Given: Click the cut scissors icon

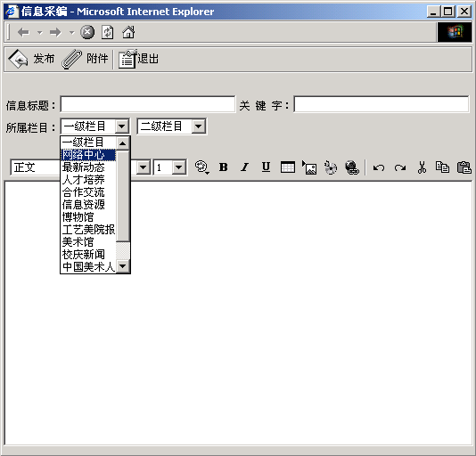Looking at the screenshot, I should pos(422,167).
